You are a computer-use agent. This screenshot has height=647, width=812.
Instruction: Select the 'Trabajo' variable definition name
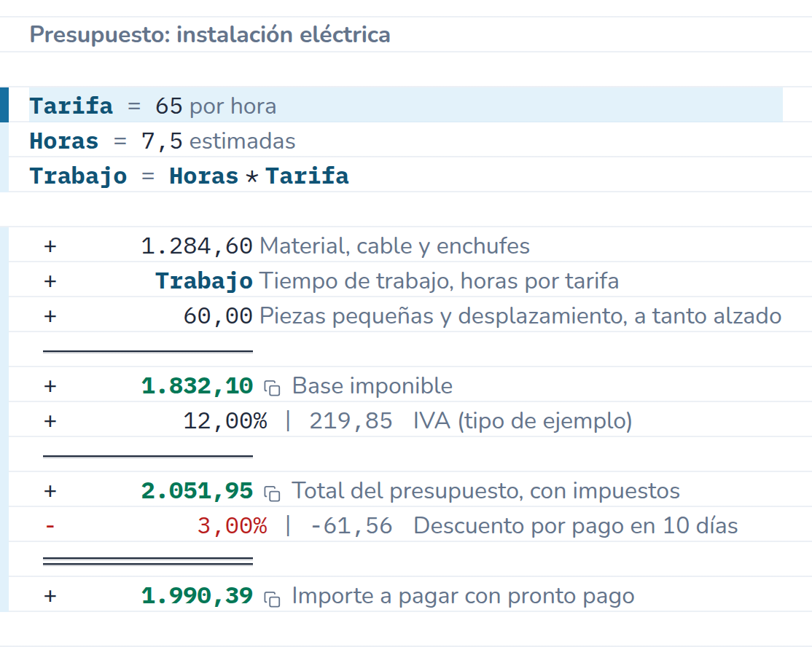tap(78, 176)
